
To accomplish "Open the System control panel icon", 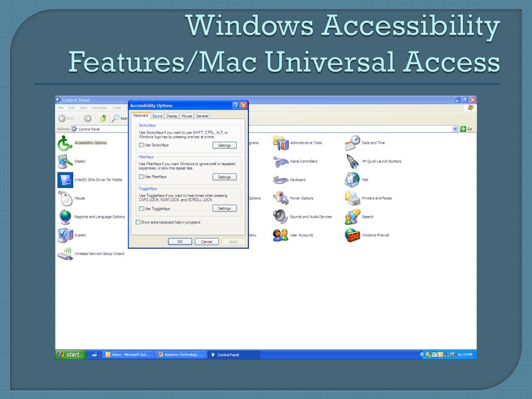I will [x=65, y=235].
